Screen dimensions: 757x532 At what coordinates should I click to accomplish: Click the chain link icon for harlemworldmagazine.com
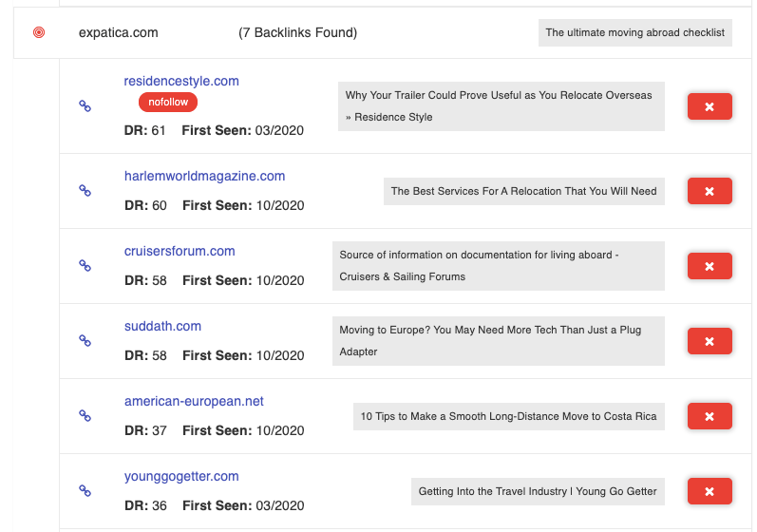85,191
